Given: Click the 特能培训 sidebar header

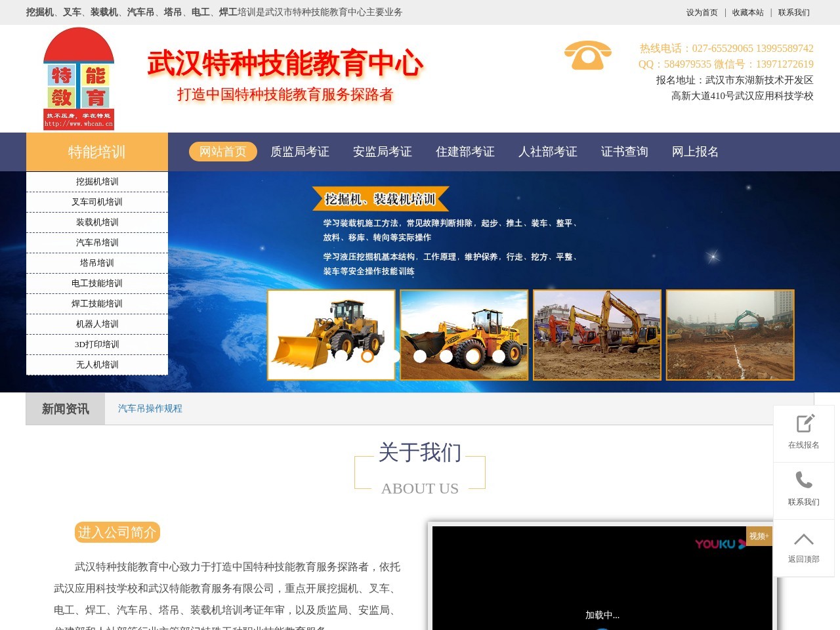Looking at the screenshot, I should point(97,152).
